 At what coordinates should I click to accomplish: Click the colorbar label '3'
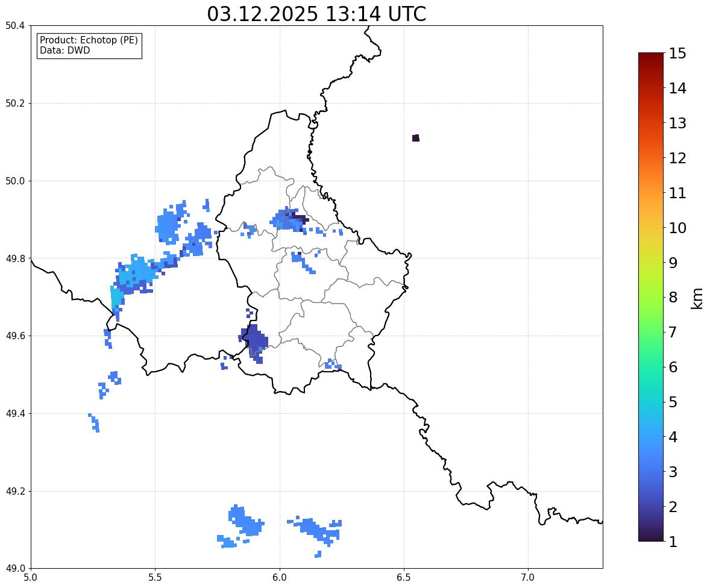click(673, 472)
